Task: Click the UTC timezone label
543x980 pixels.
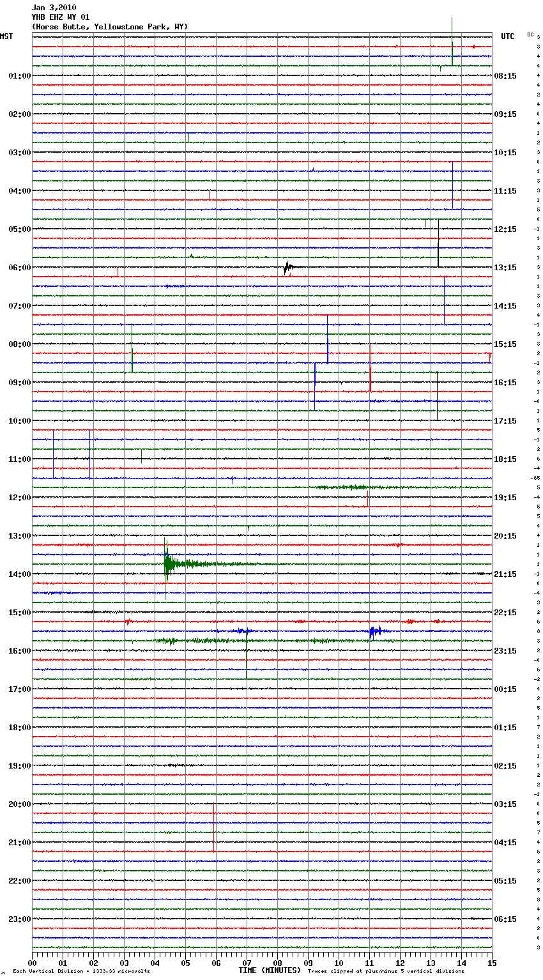Action: pyautogui.click(x=507, y=36)
